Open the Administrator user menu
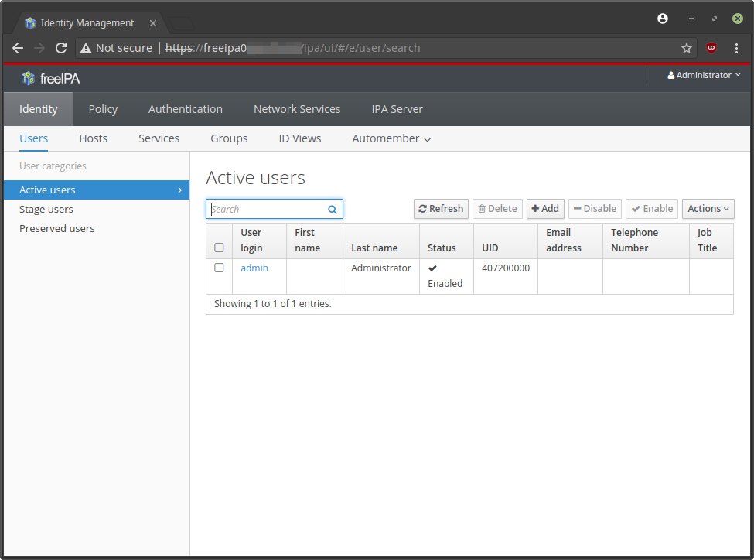 pyautogui.click(x=704, y=75)
